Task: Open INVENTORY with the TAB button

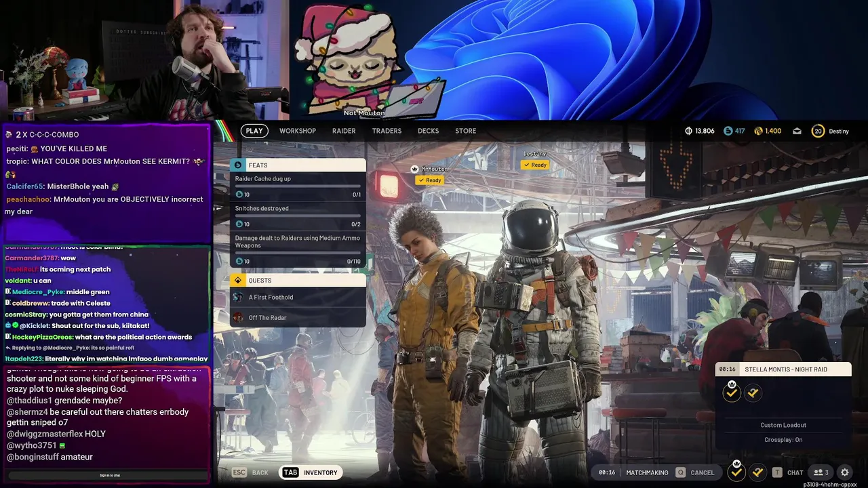Action: [x=311, y=472]
